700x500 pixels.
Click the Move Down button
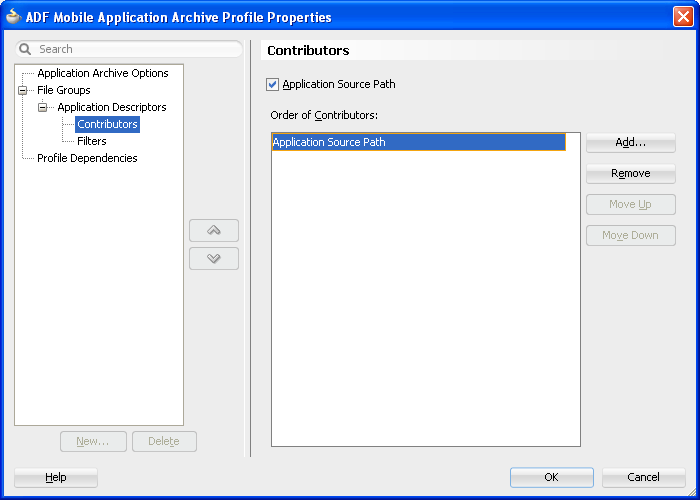pyautogui.click(x=630, y=235)
